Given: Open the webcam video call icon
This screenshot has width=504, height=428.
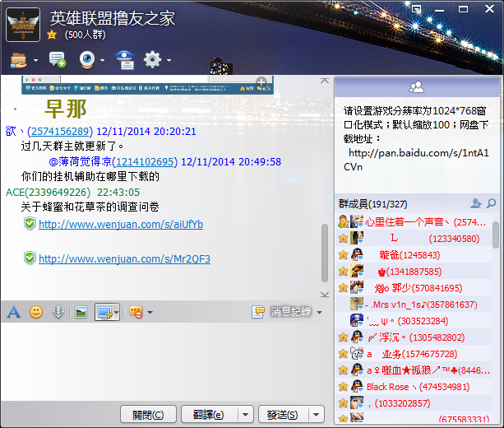Looking at the screenshot, I should (87, 60).
